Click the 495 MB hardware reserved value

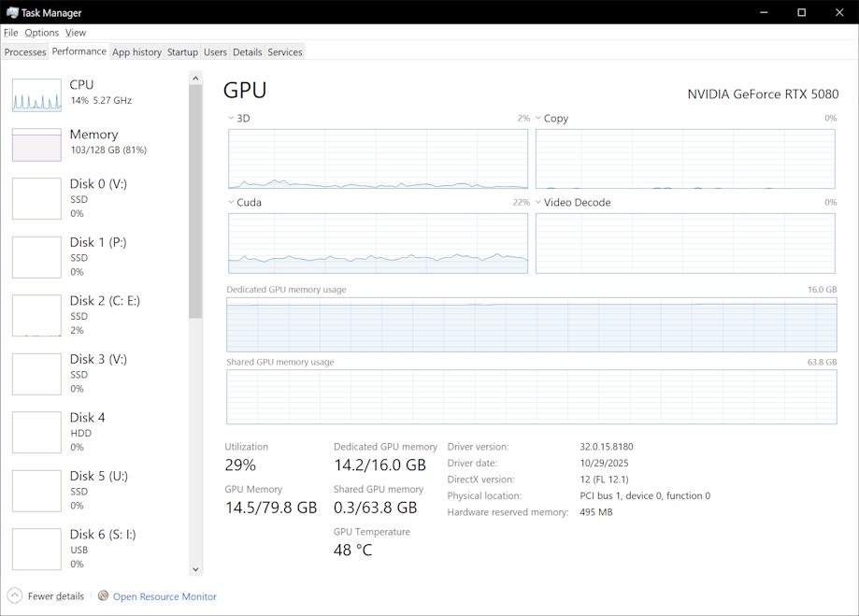point(596,512)
